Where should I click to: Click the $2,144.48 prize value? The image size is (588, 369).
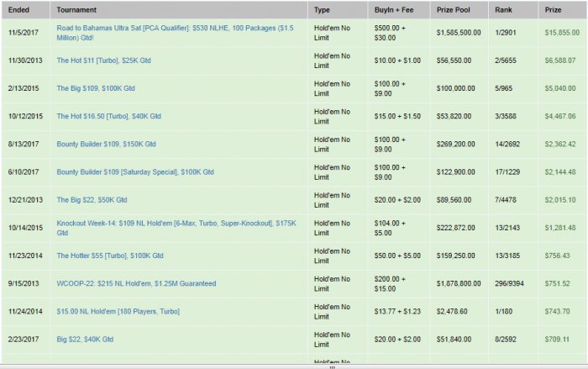560,172
